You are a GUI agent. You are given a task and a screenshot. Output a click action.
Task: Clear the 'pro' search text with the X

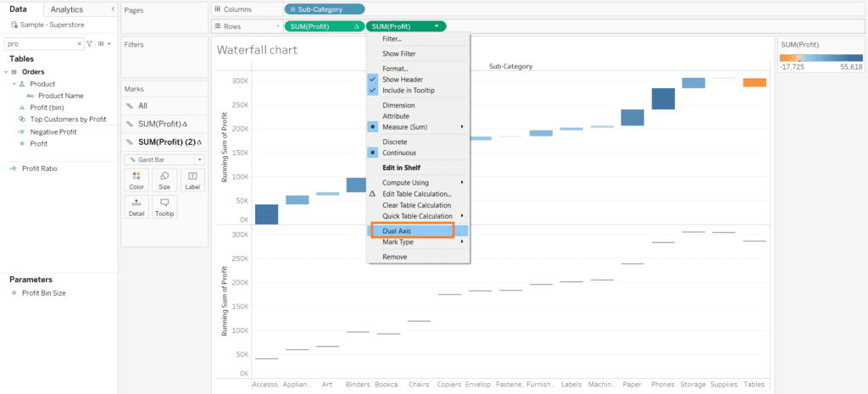pyautogui.click(x=79, y=43)
